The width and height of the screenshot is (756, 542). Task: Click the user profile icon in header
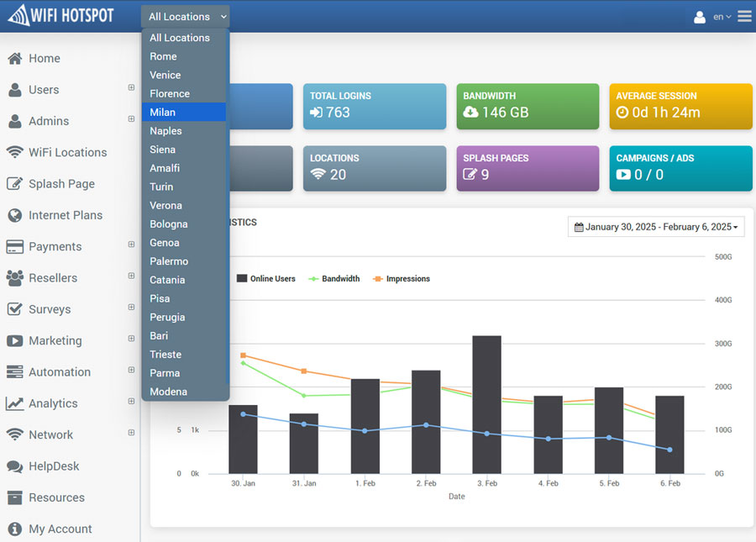700,17
